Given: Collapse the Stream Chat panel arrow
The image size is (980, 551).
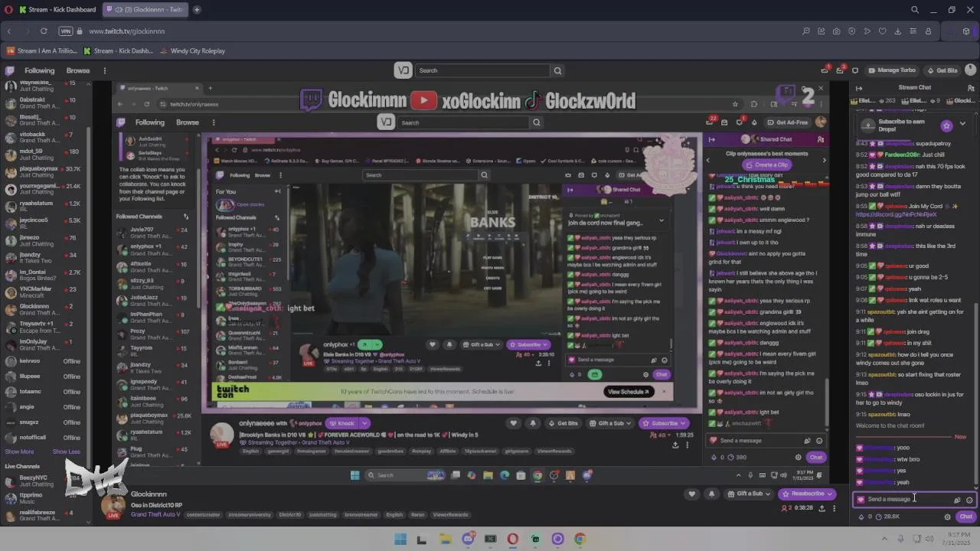Looking at the screenshot, I should (x=859, y=87).
